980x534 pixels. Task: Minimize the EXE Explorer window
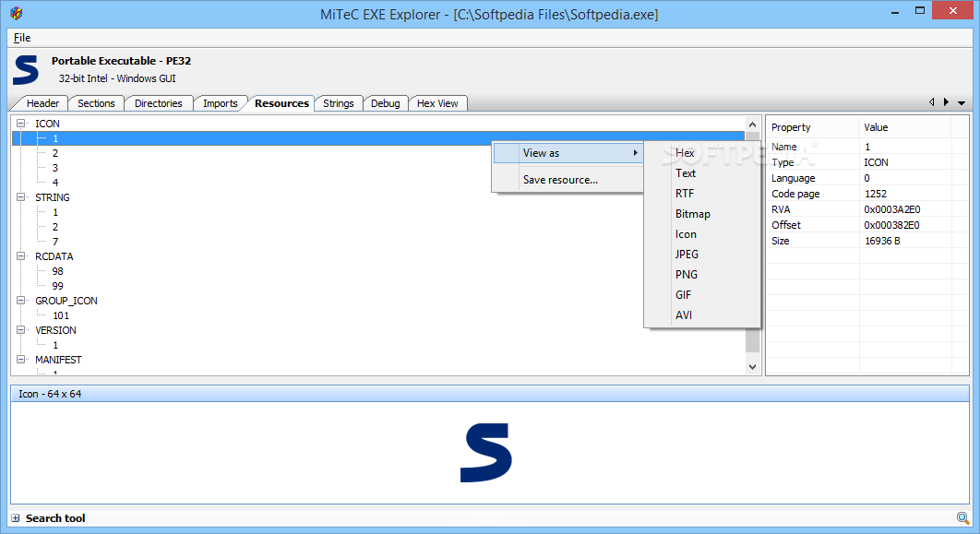tap(895, 11)
